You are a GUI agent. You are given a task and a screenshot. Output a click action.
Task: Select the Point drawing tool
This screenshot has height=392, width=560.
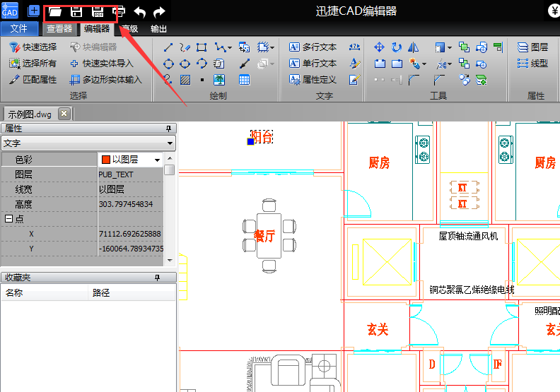coord(202,80)
